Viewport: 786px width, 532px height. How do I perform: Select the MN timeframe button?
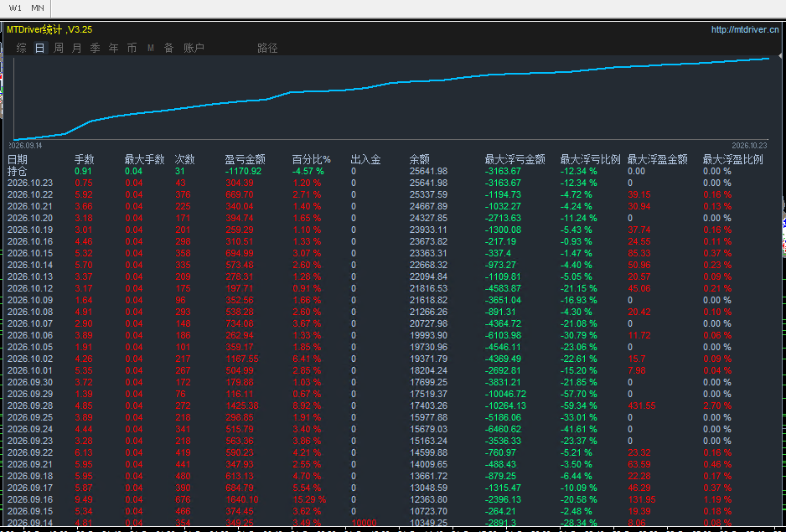38,8
